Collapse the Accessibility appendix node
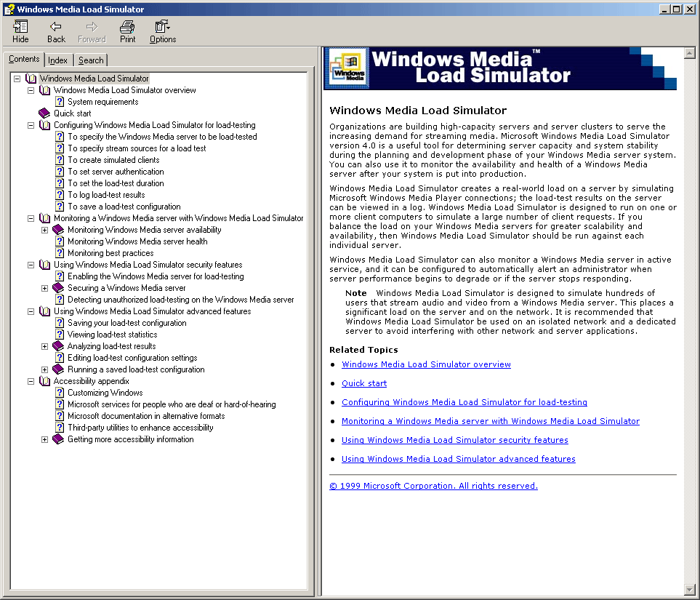 [x=31, y=381]
